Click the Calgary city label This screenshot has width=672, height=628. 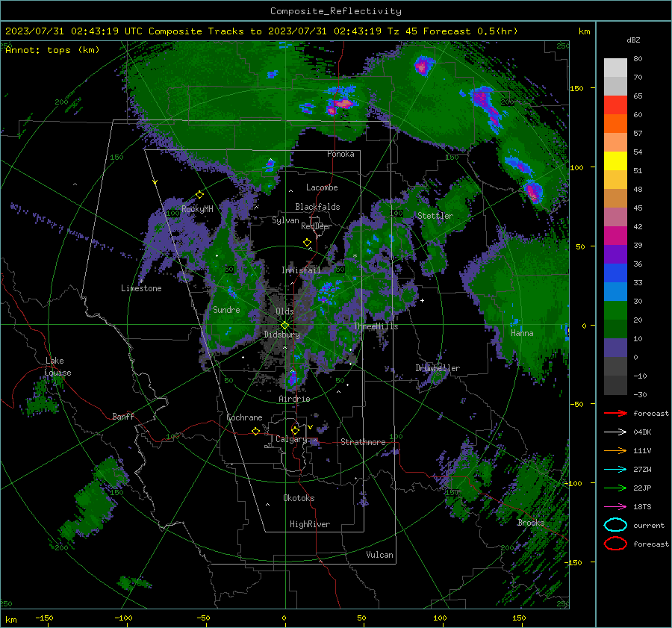tap(291, 439)
